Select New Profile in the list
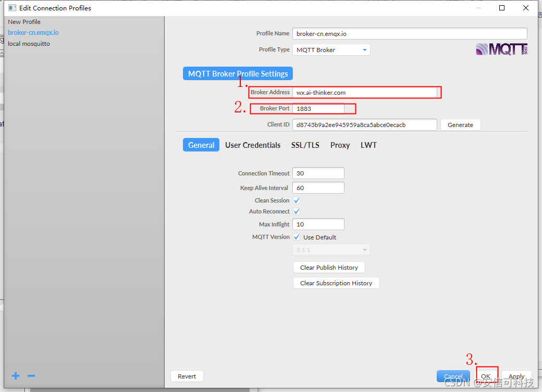542x392 pixels. (24, 22)
